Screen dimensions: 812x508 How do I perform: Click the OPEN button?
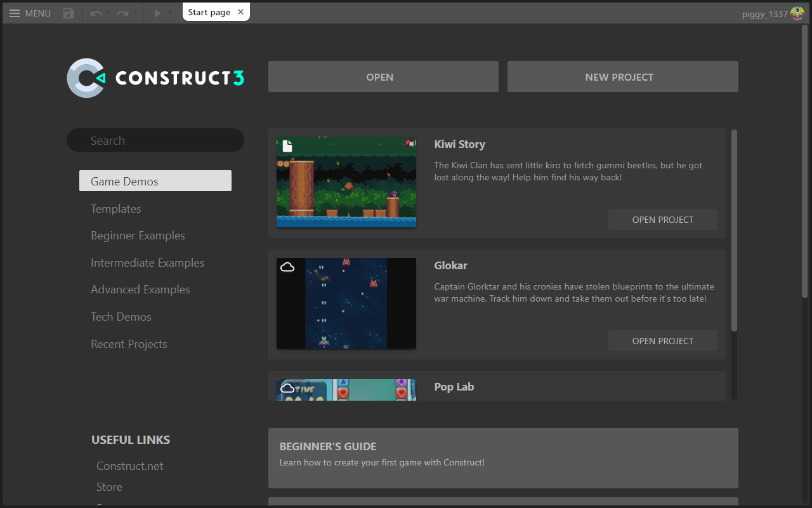(x=383, y=77)
